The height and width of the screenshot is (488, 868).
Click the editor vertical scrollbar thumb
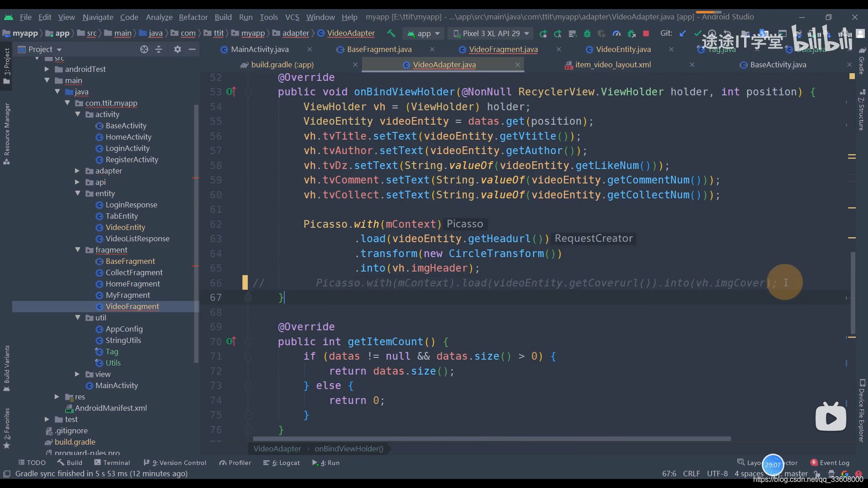853,293
